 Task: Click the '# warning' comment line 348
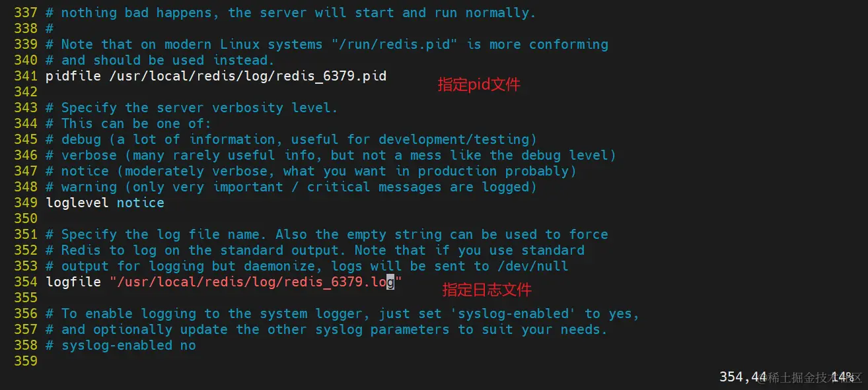(291, 187)
